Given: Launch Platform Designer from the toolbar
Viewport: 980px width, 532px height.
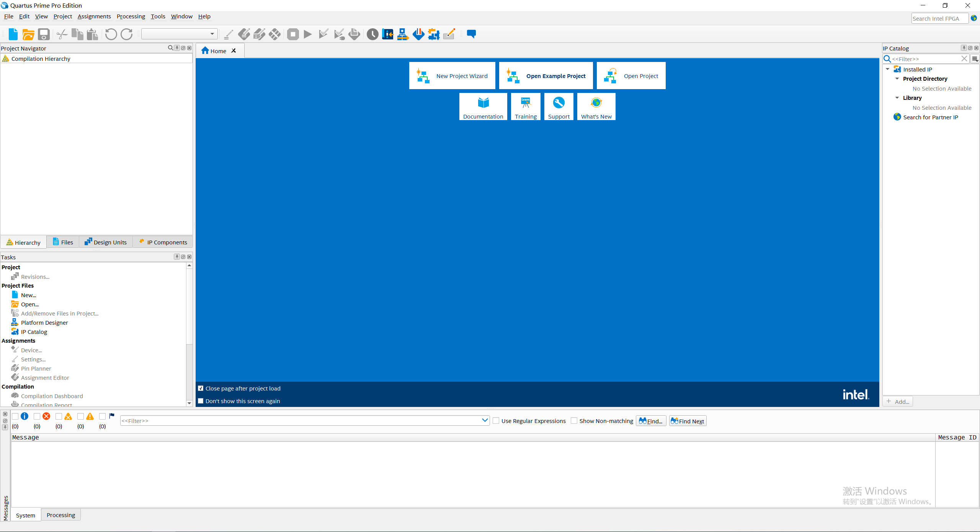Looking at the screenshot, I should coord(402,34).
